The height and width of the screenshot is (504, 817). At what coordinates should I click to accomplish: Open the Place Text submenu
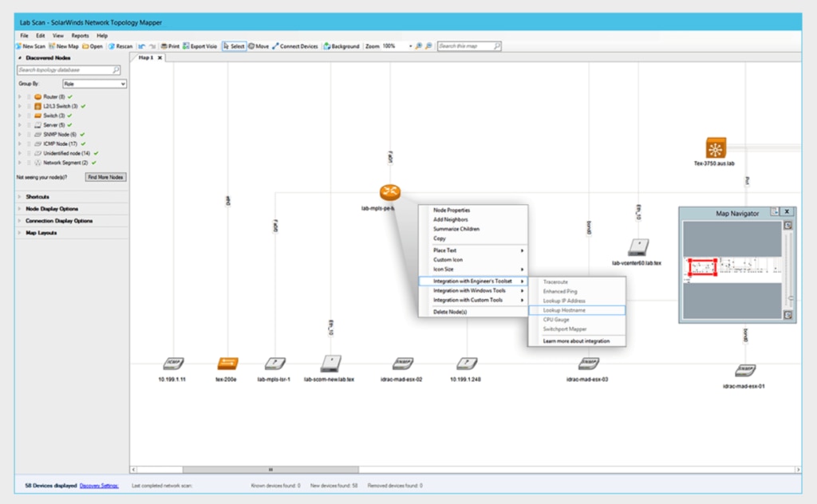click(x=473, y=250)
